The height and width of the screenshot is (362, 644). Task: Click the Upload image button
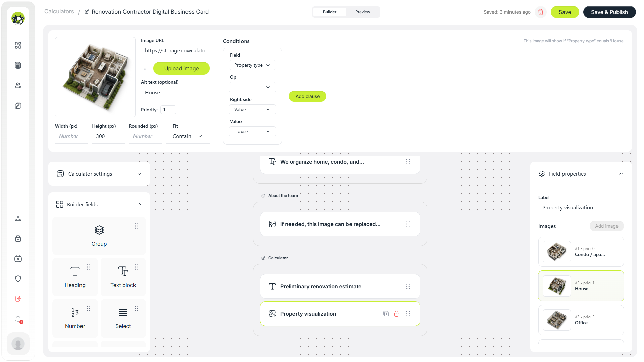click(x=181, y=68)
